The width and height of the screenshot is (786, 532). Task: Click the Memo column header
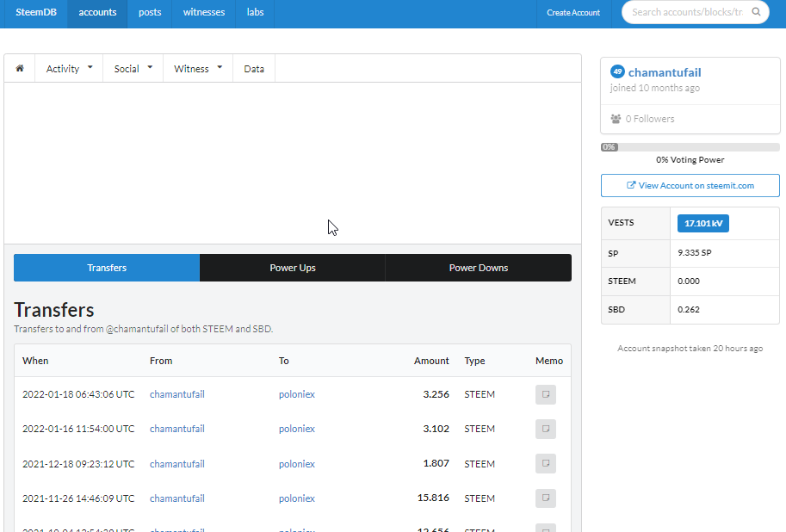[x=549, y=361]
